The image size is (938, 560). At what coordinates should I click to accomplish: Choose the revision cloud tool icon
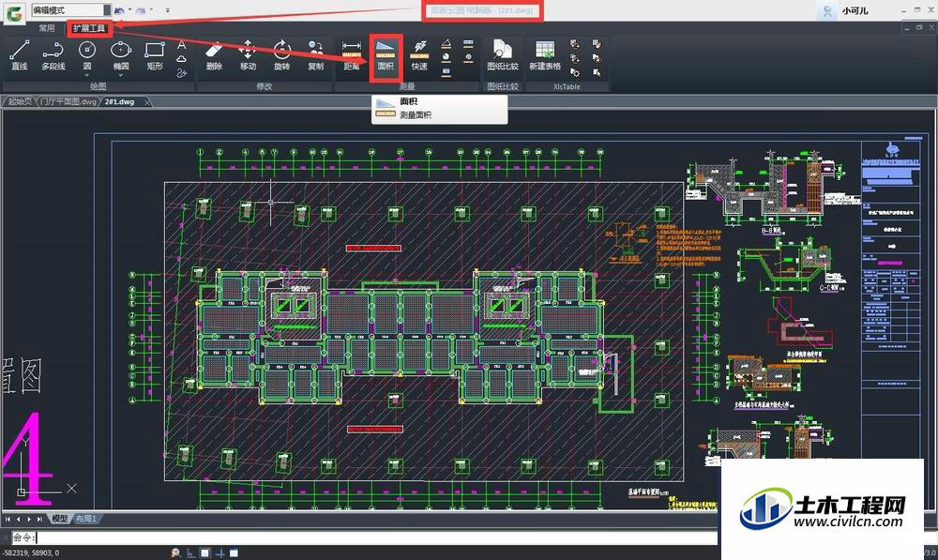click(x=182, y=59)
